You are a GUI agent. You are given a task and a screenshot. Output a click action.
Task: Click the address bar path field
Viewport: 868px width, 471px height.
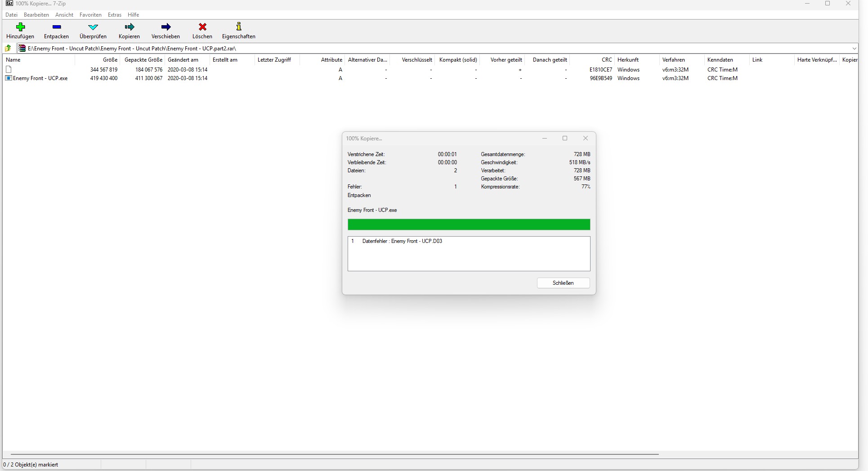point(438,48)
